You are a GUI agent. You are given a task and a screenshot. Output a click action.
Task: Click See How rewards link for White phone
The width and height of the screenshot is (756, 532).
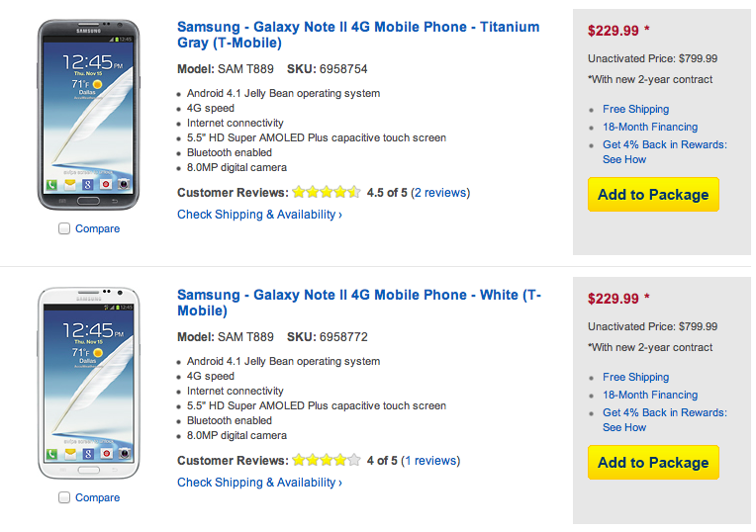[x=624, y=427]
